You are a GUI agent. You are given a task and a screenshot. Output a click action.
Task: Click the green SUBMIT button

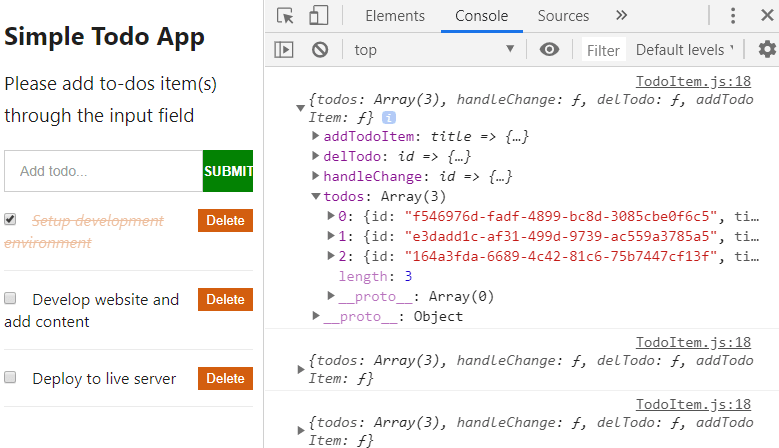coord(228,171)
